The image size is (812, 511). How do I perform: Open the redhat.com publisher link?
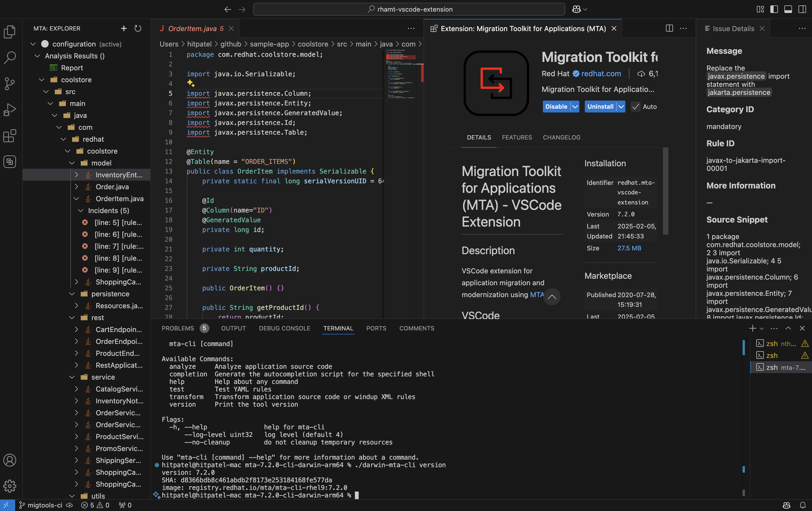click(x=601, y=74)
